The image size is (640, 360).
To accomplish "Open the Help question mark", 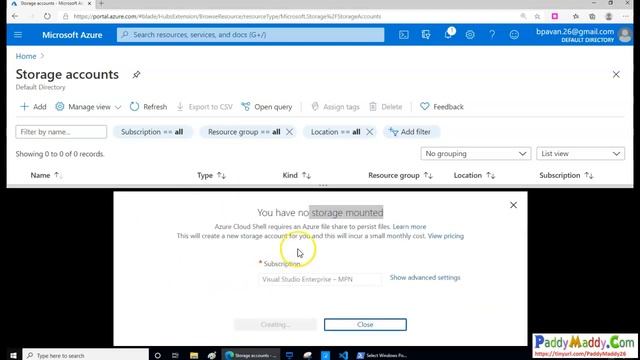I will pyautogui.click(x=492, y=35).
